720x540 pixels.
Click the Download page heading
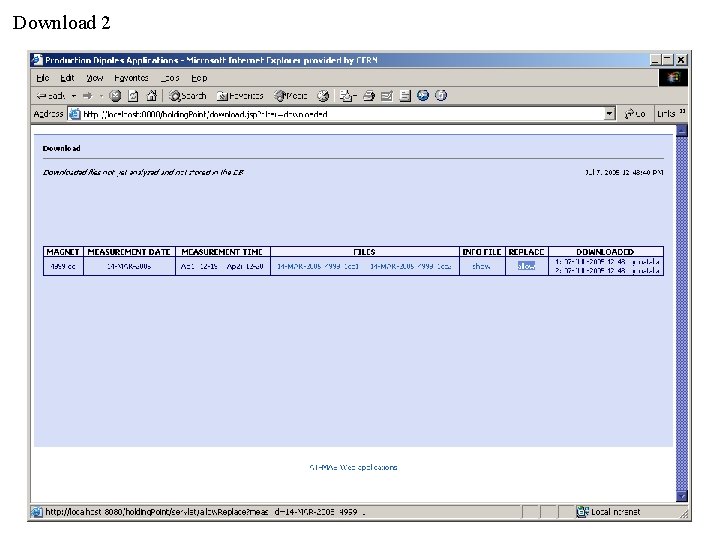tap(62, 148)
